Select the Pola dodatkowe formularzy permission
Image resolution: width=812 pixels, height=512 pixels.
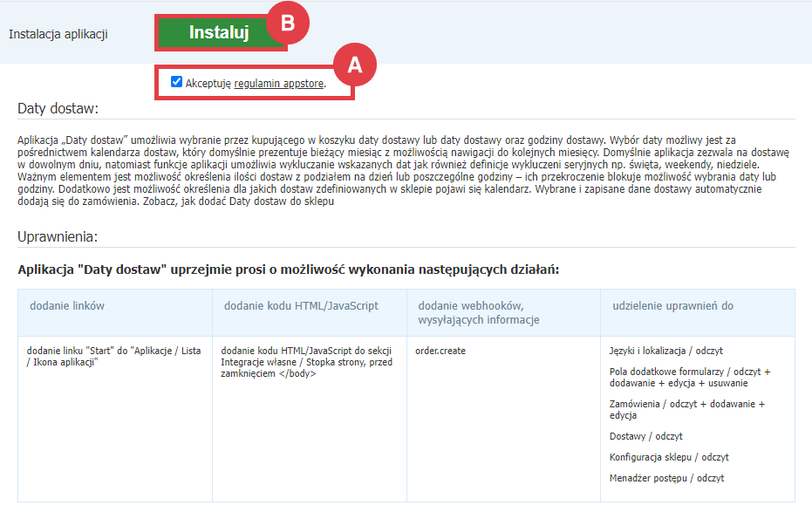coord(689,377)
